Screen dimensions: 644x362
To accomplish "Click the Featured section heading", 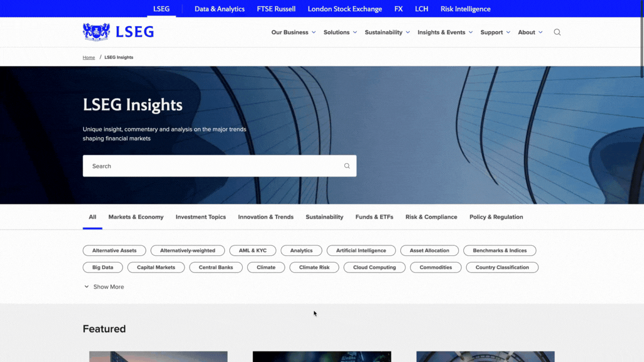I will click(x=105, y=328).
